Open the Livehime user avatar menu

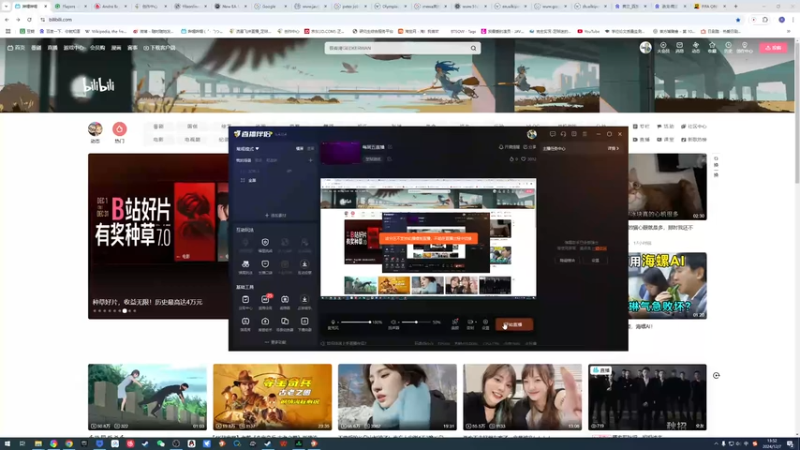[x=532, y=134]
